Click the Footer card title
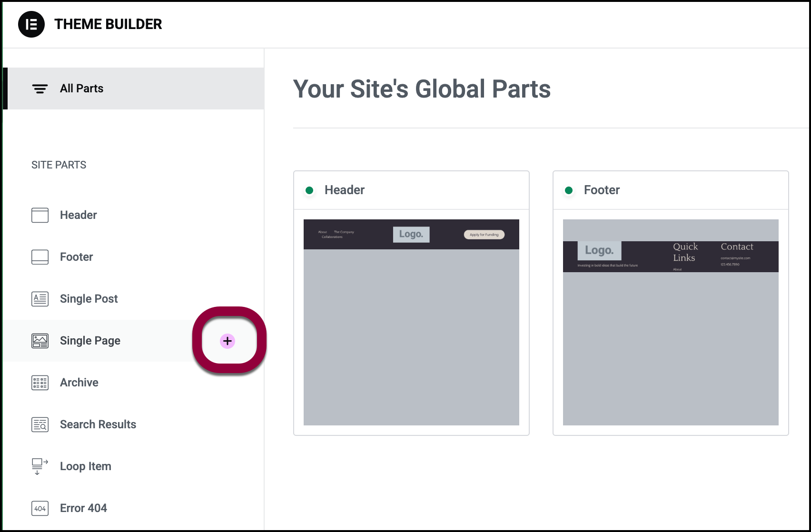Image resolution: width=811 pixels, height=532 pixels. pos(602,190)
